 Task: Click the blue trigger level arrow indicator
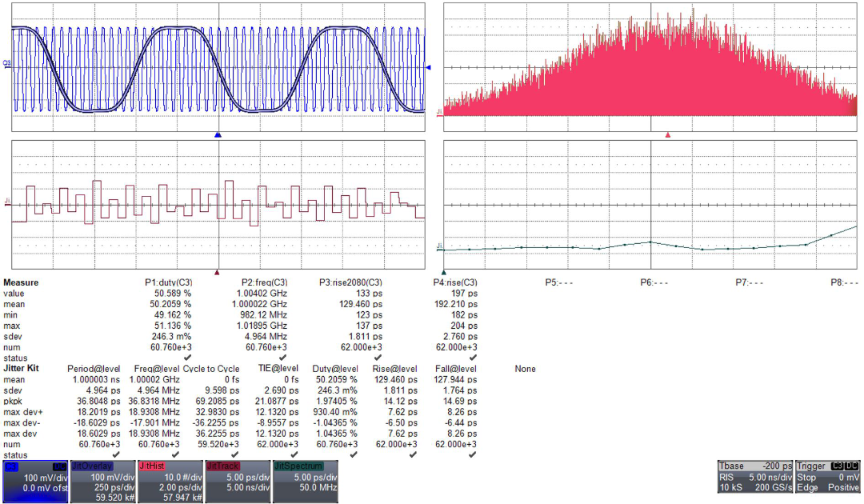(429, 69)
